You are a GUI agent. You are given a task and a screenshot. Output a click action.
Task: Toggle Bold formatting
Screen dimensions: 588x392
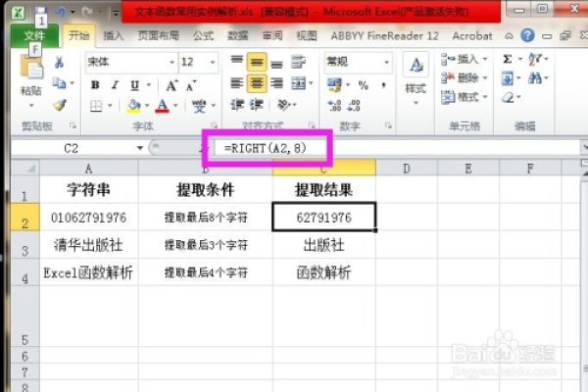pyautogui.click(x=95, y=85)
